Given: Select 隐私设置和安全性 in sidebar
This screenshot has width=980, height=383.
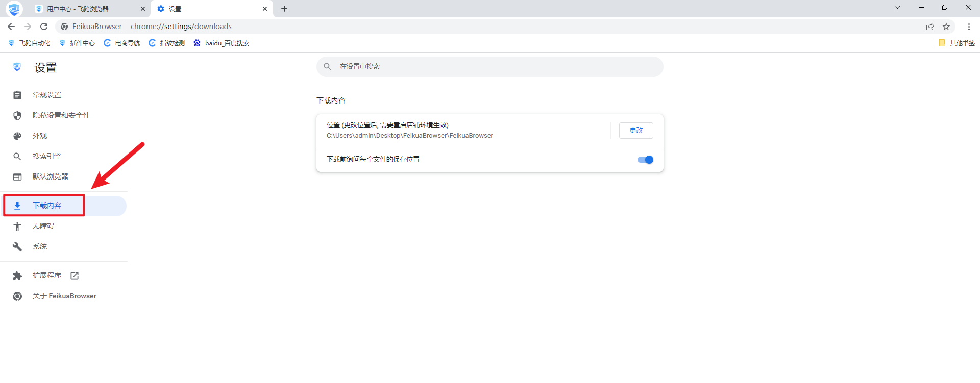Looking at the screenshot, I should [x=61, y=116].
